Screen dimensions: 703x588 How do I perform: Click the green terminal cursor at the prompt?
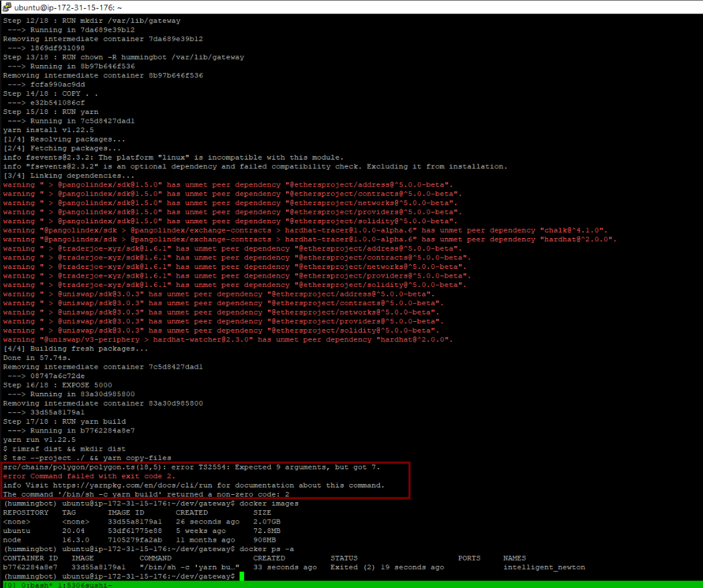(242, 577)
